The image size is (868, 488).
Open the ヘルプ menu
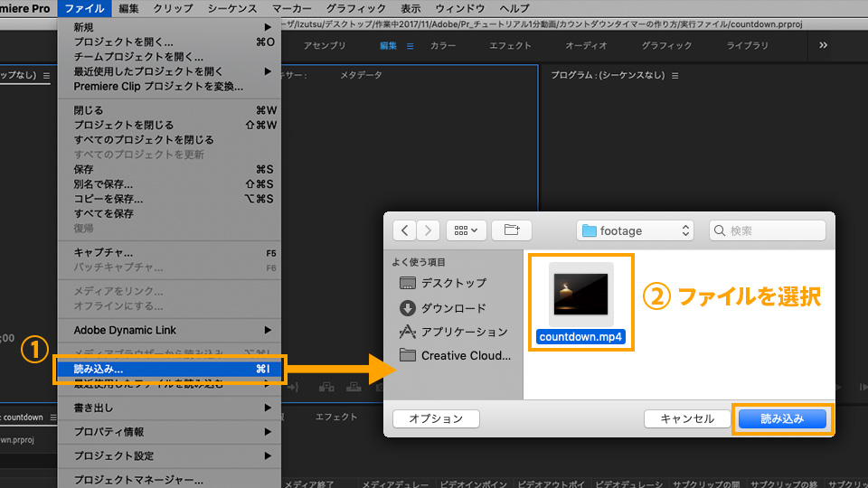[x=514, y=8]
